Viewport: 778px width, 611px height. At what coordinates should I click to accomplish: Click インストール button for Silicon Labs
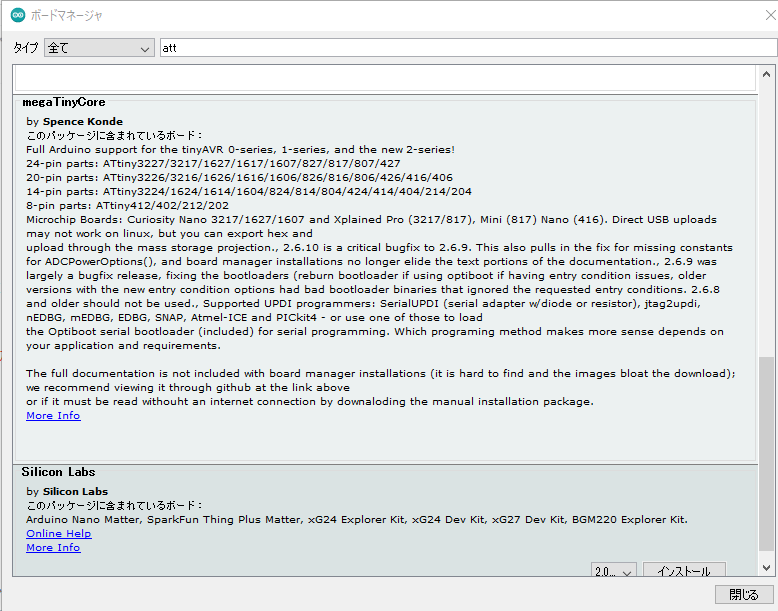point(684,570)
